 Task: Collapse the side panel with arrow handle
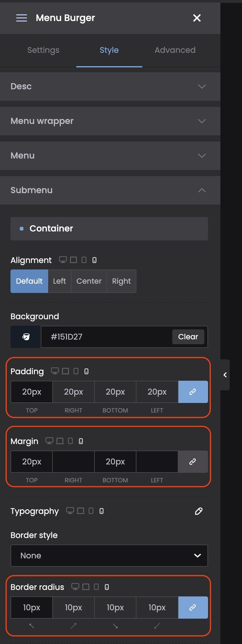pyautogui.click(x=225, y=375)
